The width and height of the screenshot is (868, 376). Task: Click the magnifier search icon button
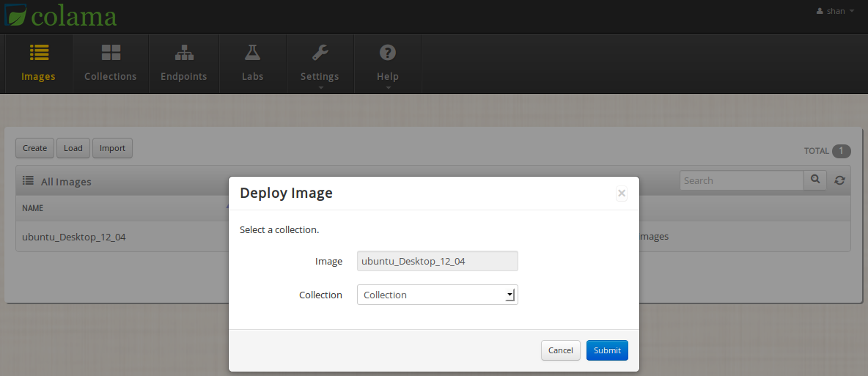[x=815, y=180]
